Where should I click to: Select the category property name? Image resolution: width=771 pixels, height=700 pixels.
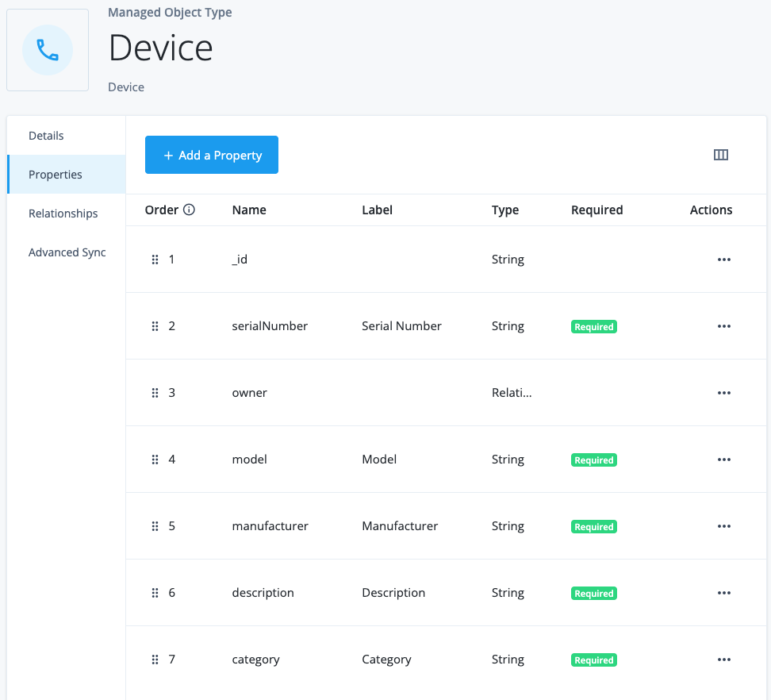pyautogui.click(x=255, y=660)
